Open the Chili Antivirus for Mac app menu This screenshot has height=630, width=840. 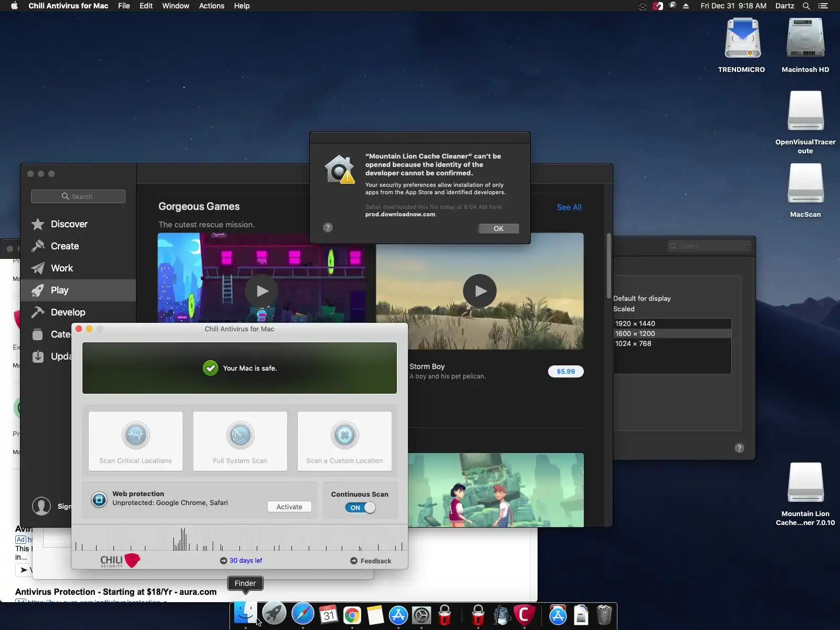coord(68,6)
